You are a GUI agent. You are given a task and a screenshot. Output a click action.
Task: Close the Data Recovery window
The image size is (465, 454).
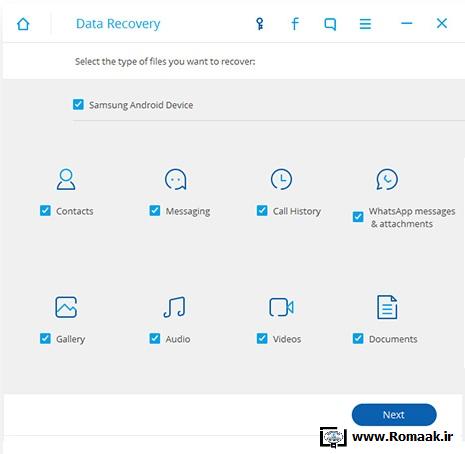(442, 23)
